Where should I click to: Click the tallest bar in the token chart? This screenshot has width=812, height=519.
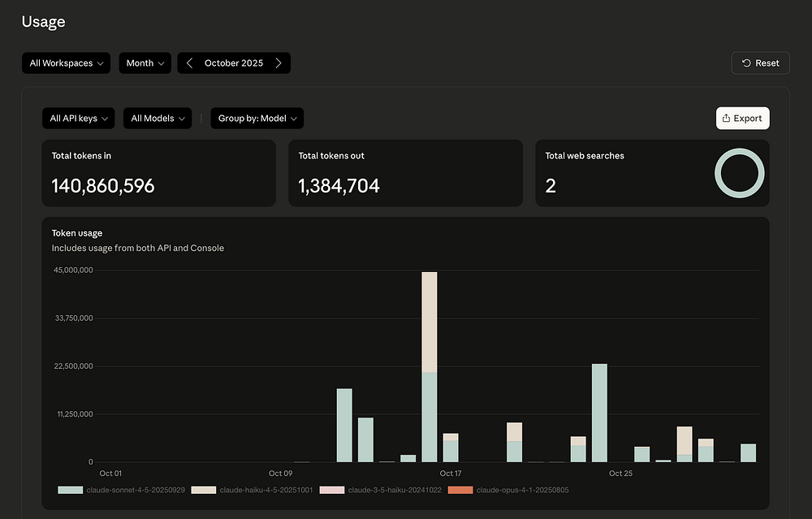430,367
